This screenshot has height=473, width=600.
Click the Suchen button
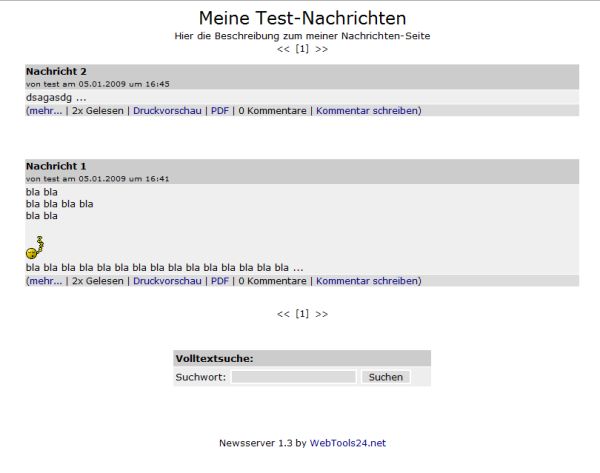tap(386, 377)
